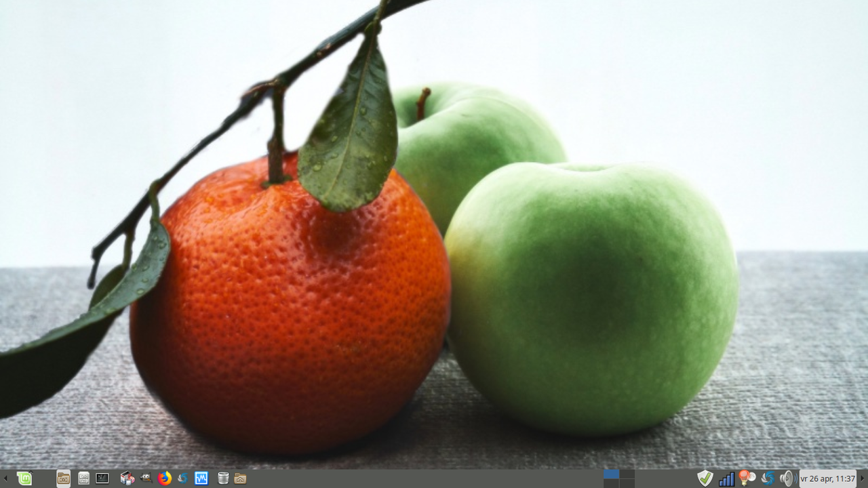868x488 pixels.
Task: Open the volume speaker control
Action: coord(787,479)
